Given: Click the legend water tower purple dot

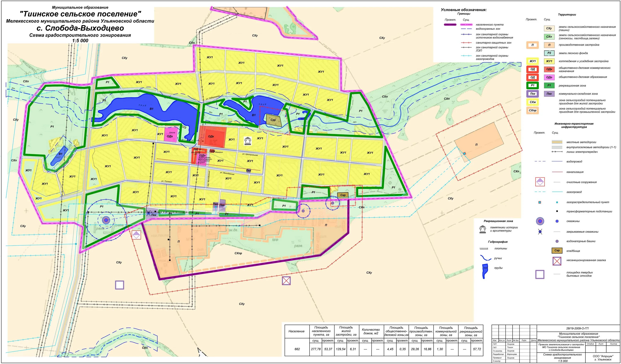Looking at the screenshot, I should 557,241.
